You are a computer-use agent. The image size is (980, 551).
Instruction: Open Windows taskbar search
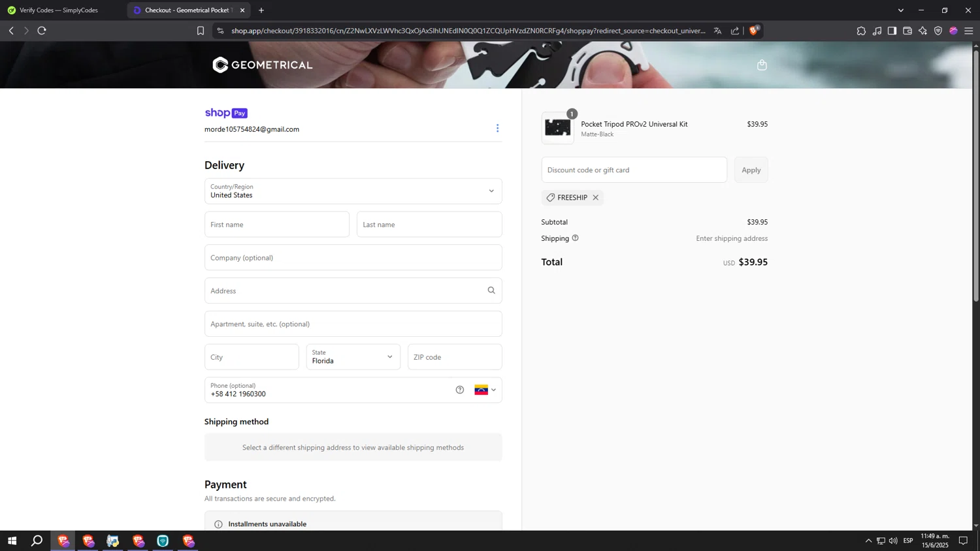37,541
